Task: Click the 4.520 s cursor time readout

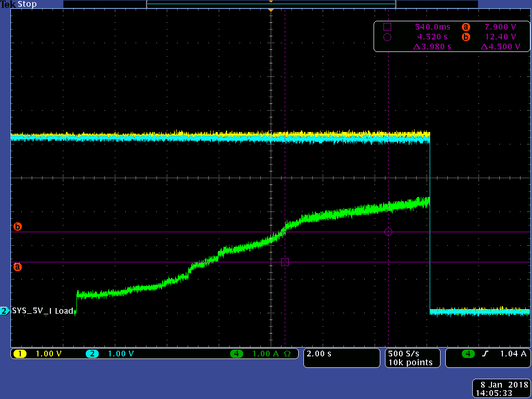Action: [x=433, y=37]
